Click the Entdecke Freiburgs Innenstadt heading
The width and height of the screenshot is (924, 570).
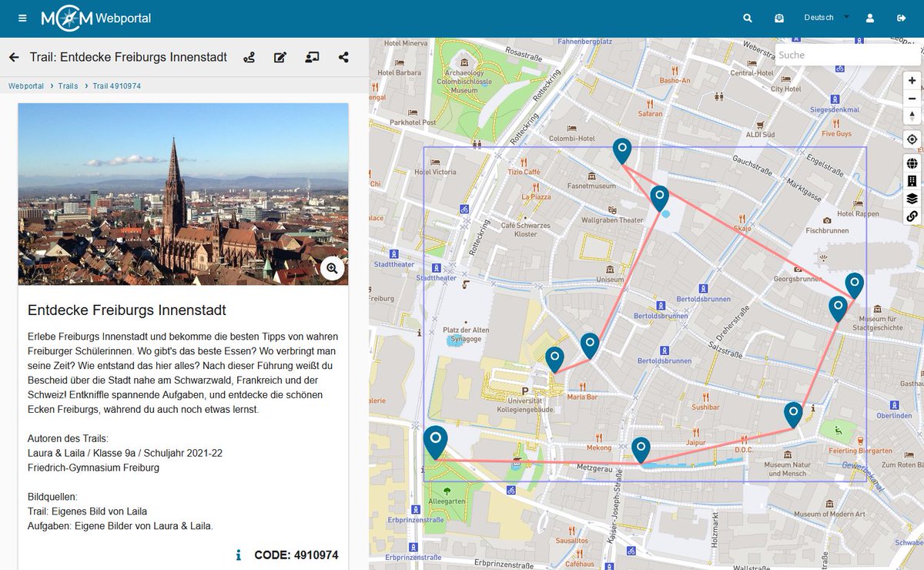click(127, 310)
